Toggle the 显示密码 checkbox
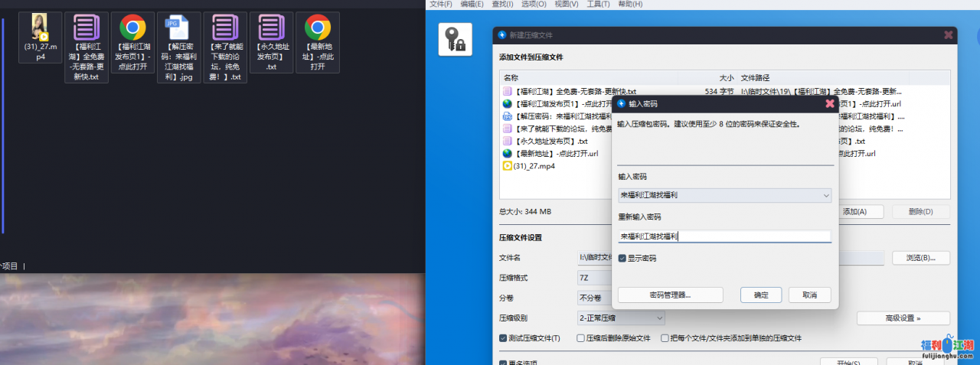 pyautogui.click(x=622, y=259)
